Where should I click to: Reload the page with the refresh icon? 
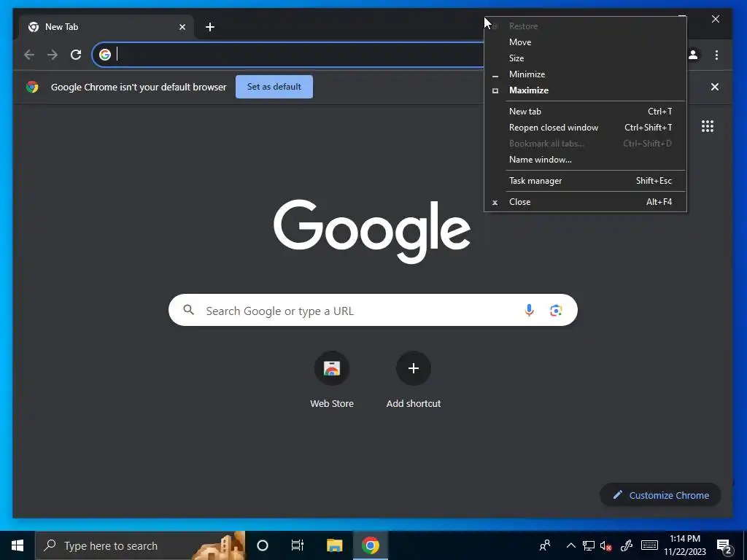(x=76, y=55)
